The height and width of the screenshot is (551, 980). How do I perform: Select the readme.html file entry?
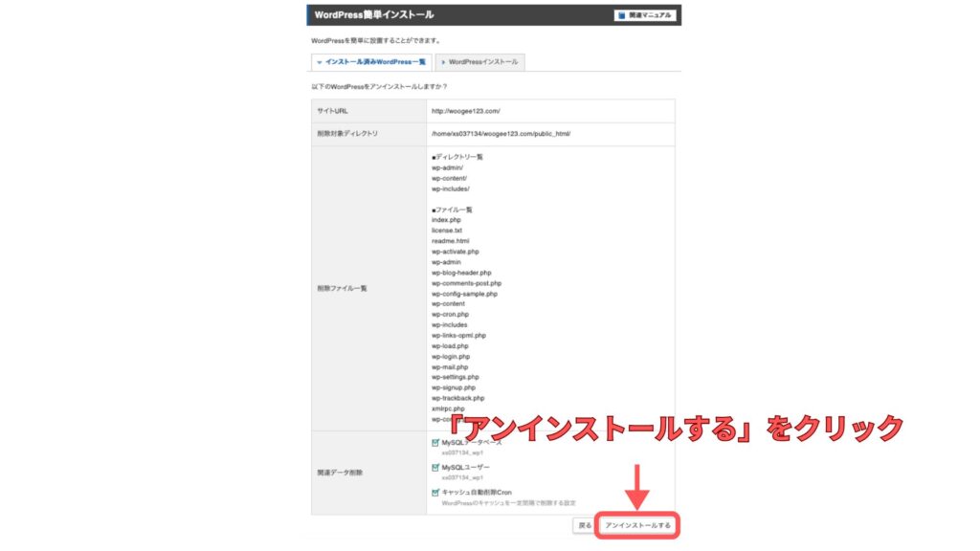[x=450, y=241]
